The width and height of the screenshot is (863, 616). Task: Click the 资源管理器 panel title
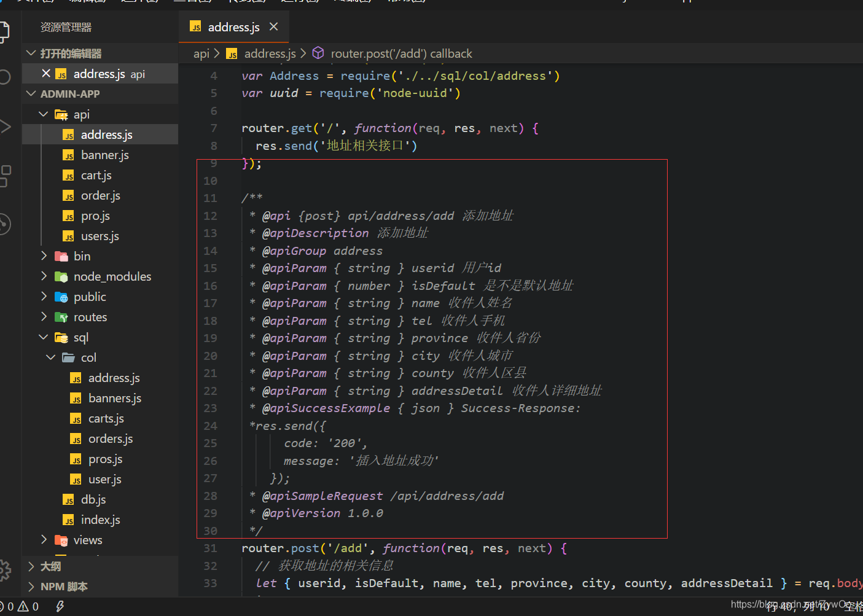66,27
